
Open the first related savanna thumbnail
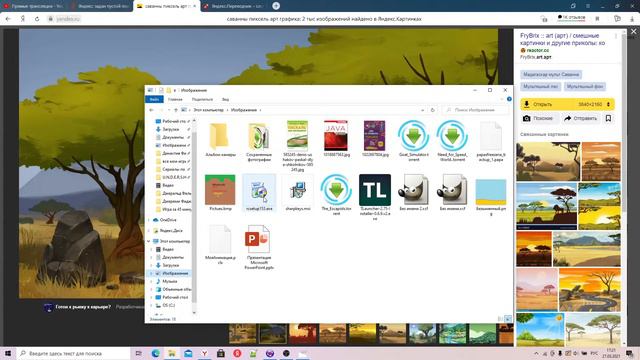coord(548,161)
